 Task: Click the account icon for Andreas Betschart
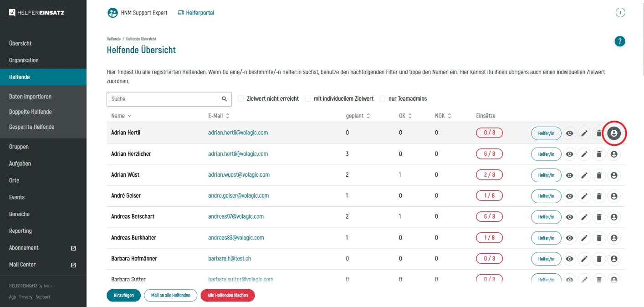point(614,217)
